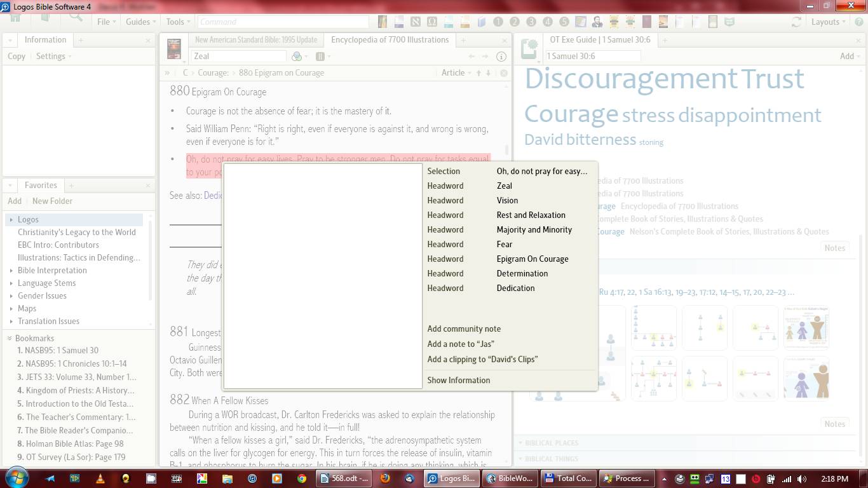This screenshot has width=868, height=488.
Task: Open Christianity's Legacy to the World favorite
Action: [x=77, y=232]
